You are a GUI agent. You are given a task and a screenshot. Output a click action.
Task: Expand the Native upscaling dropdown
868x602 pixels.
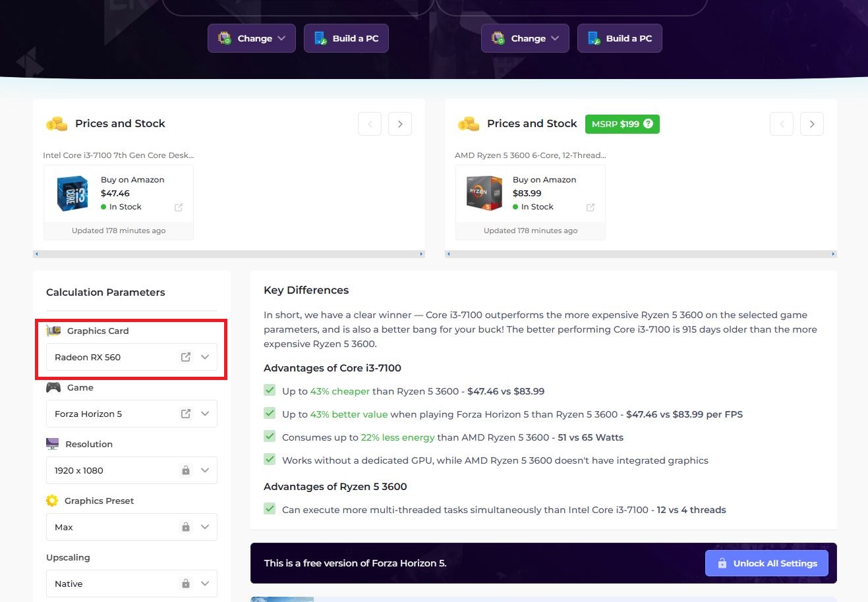click(205, 584)
